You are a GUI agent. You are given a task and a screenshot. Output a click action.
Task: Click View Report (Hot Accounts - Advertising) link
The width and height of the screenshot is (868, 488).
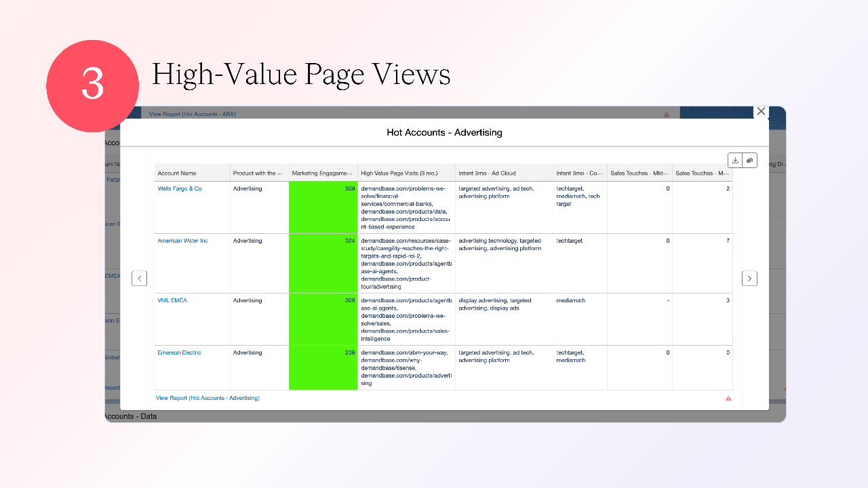(x=208, y=398)
